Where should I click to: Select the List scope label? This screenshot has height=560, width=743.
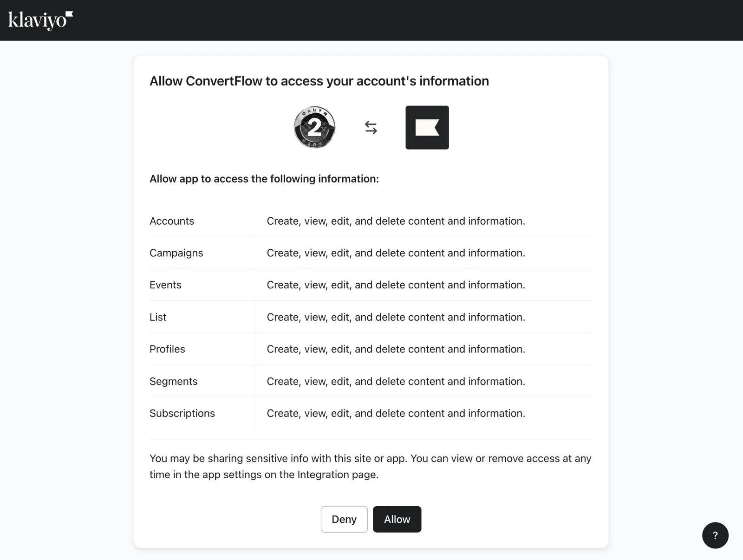(x=158, y=317)
